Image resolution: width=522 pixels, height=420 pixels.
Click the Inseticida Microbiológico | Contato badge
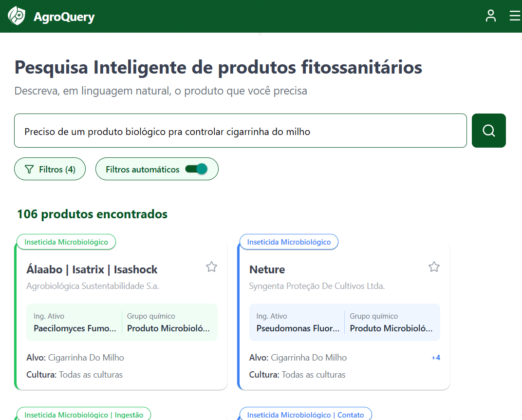tap(305, 415)
